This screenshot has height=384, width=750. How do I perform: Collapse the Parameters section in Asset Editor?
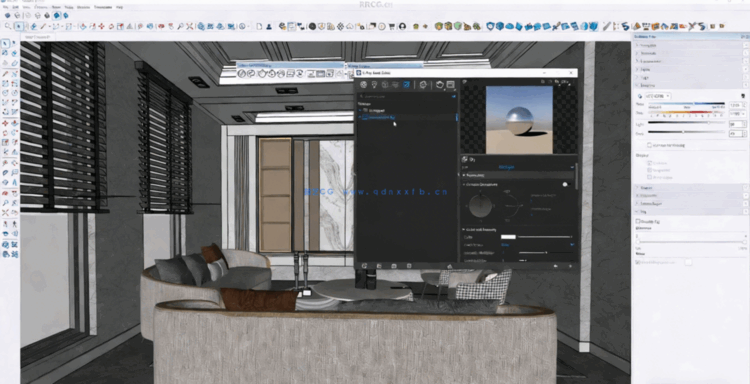(x=517, y=176)
